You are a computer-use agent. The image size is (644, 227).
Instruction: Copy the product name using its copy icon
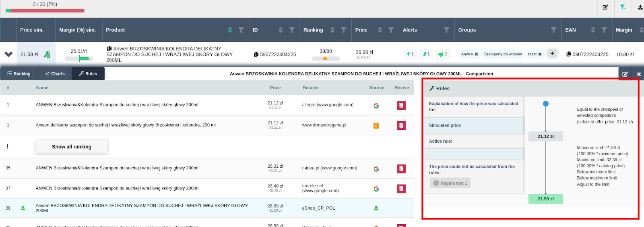pyautogui.click(x=109, y=49)
